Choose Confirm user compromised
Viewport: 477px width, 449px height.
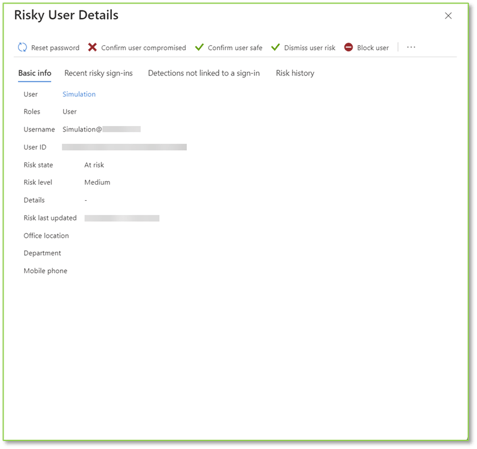[x=137, y=48]
